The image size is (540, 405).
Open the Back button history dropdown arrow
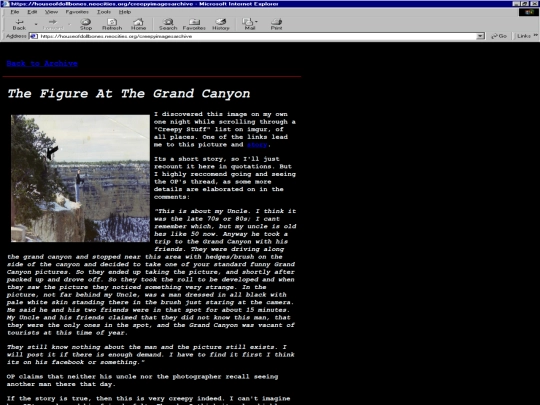click(36, 24)
